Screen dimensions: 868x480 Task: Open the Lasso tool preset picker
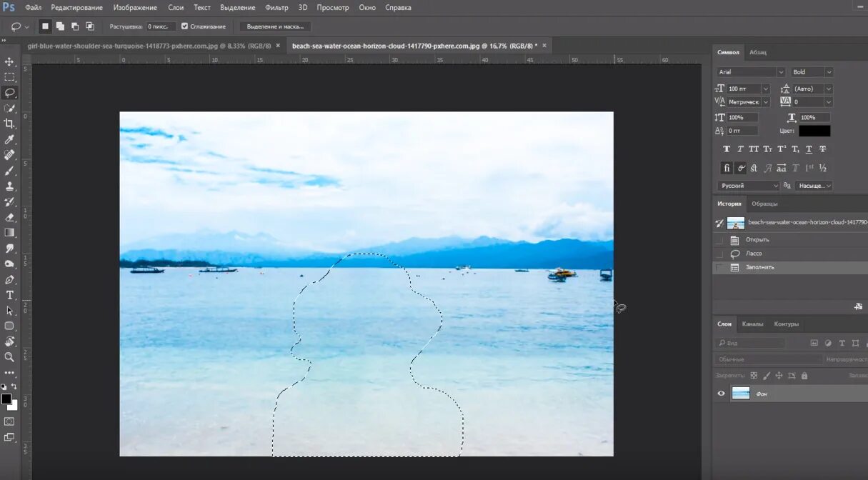(x=26, y=26)
